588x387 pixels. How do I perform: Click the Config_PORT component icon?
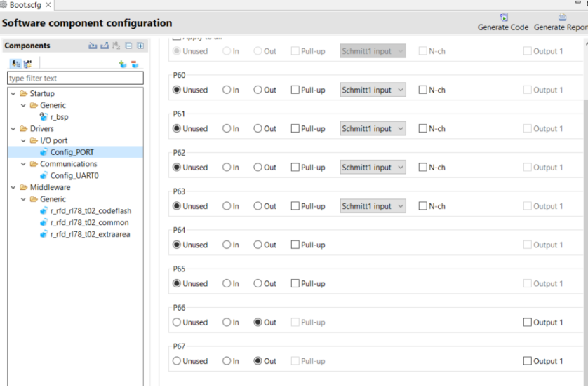(x=44, y=151)
